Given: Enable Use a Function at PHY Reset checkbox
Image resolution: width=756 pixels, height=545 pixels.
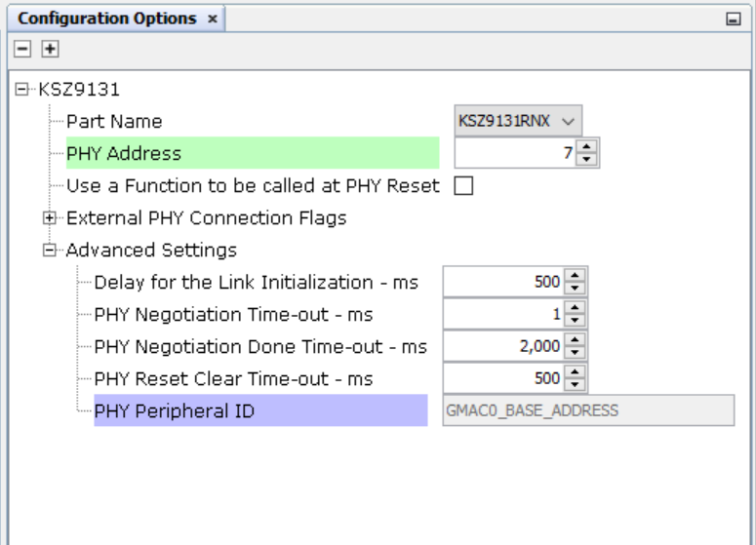Looking at the screenshot, I should pos(463,185).
